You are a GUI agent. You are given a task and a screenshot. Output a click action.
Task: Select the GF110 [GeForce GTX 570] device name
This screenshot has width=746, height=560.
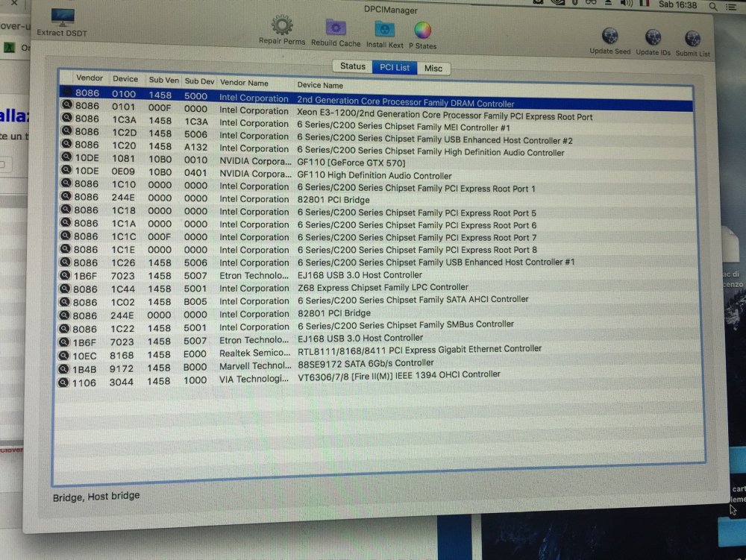click(351, 163)
